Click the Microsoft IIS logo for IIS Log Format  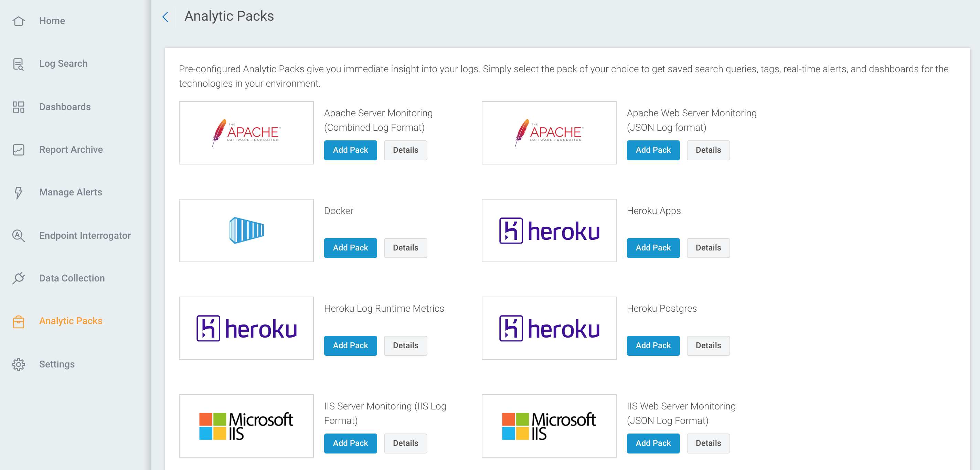click(x=246, y=426)
